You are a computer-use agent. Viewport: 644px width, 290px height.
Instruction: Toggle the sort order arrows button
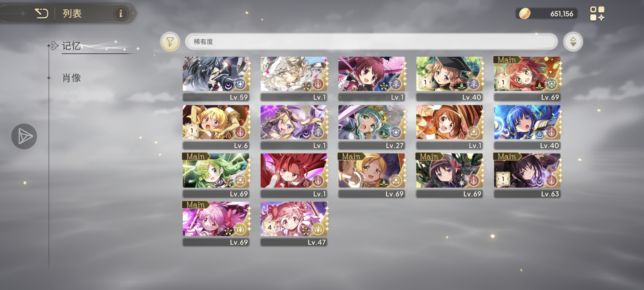pos(573,42)
